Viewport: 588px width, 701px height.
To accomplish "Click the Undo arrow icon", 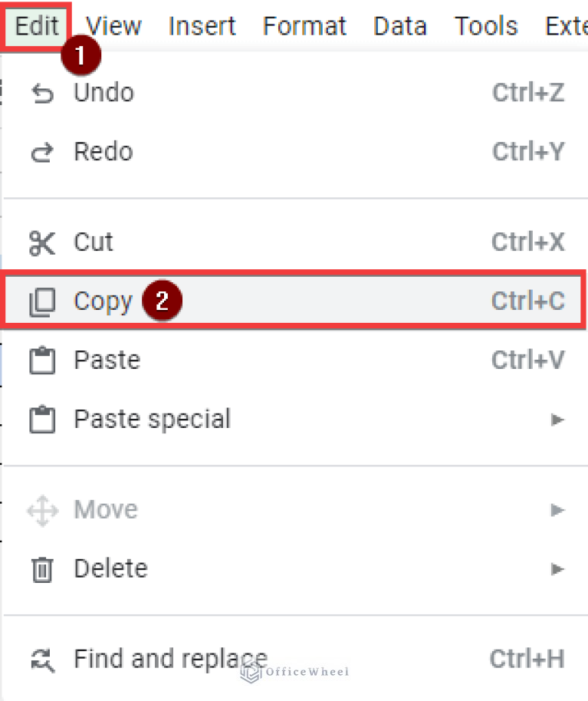I will click(42, 92).
